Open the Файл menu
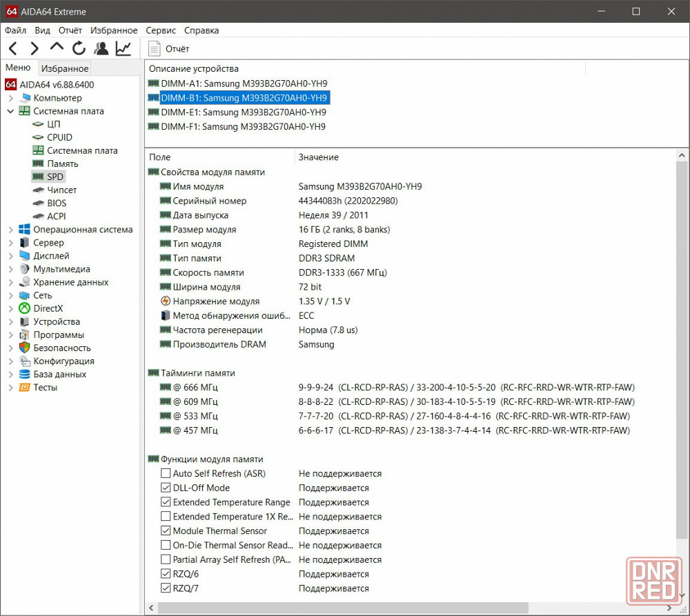Image resolution: width=690 pixels, height=616 pixels. click(x=15, y=30)
